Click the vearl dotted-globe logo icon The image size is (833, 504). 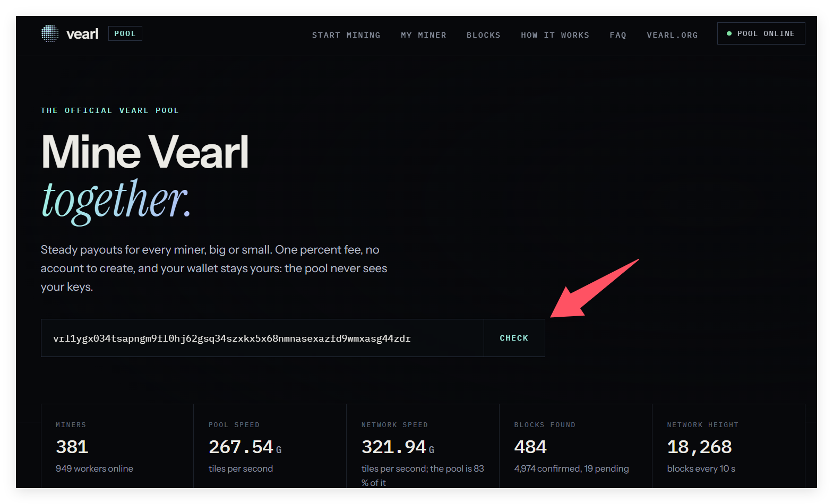(50, 33)
